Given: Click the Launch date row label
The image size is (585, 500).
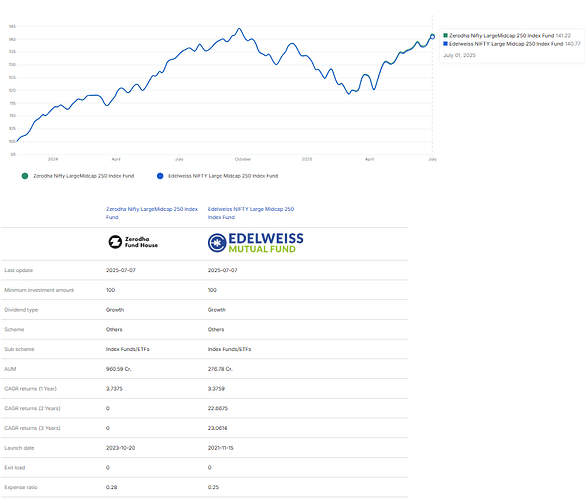Looking at the screenshot, I should tap(19, 448).
